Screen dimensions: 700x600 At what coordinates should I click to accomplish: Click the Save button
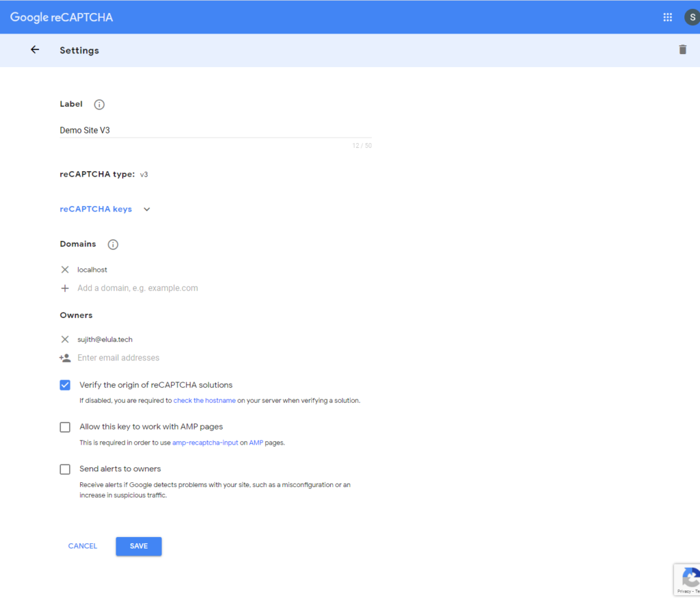pyautogui.click(x=139, y=546)
